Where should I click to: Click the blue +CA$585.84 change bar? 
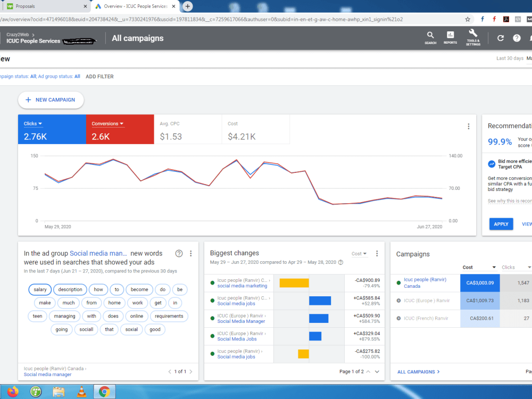tap(320, 301)
